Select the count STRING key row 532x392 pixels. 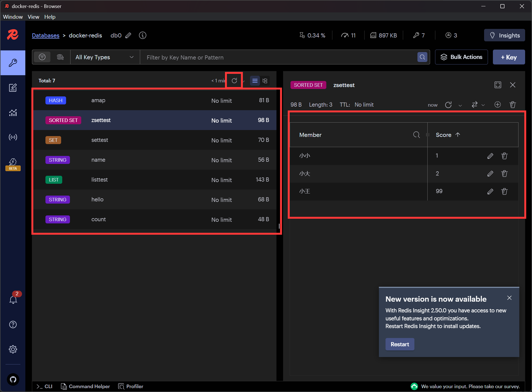155,219
